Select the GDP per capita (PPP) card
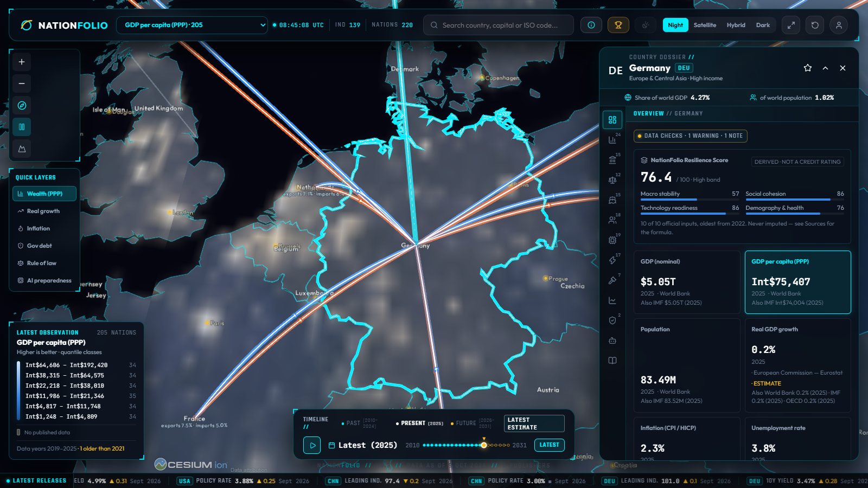This screenshot has height=488, width=868. [x=797, y=282]
